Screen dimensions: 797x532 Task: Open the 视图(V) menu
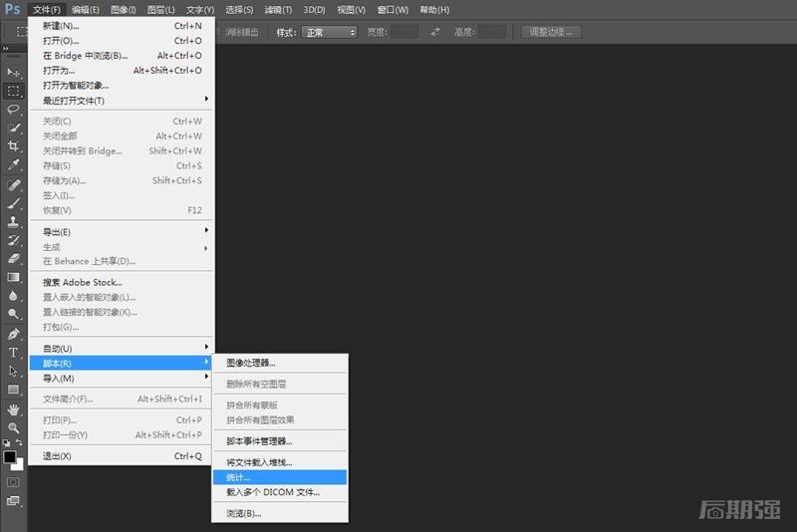[x=352, y=10]
